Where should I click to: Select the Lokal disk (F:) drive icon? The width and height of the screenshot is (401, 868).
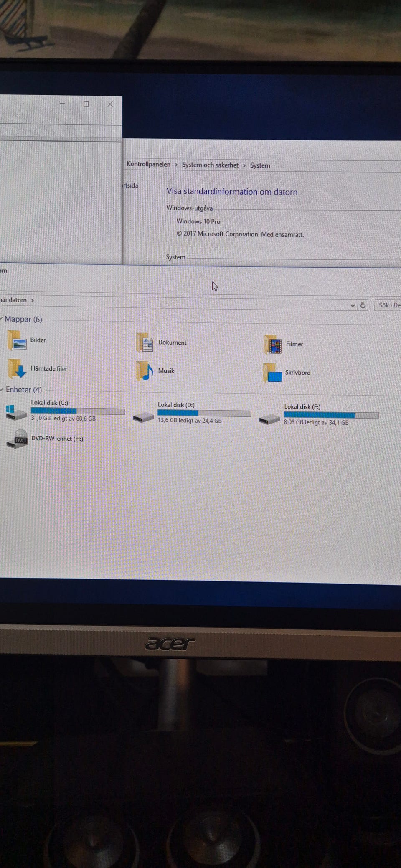point(269,419)
